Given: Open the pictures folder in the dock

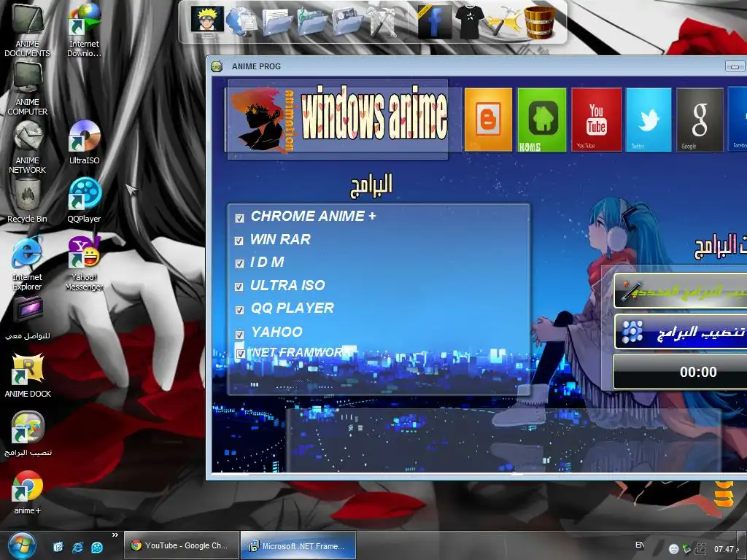Looking at the screenshot, I should tap(347, 22).
